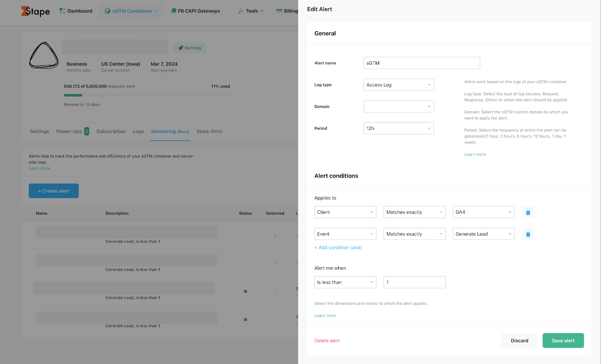The image size is (601, 364).
Task: Click the container's triangle logo thumbnail
Action: pyautogui.click(x=44, y=56)
